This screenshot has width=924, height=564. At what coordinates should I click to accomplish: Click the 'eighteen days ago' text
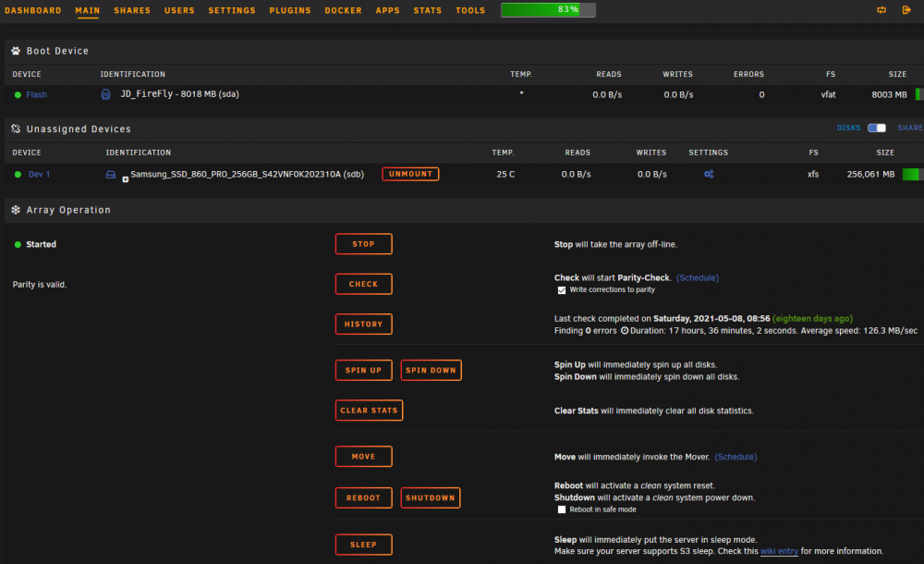812,319
